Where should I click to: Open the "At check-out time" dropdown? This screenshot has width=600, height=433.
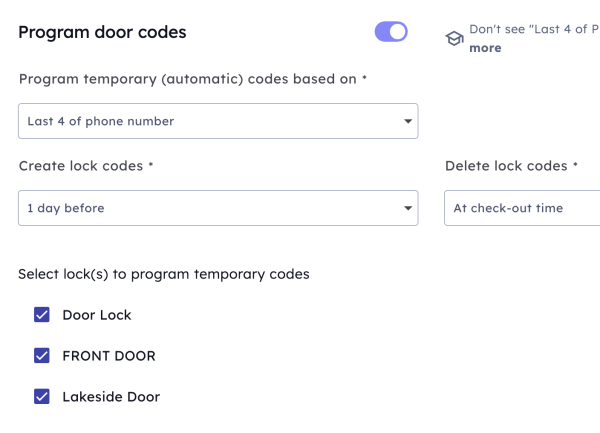tap(520, 208)
